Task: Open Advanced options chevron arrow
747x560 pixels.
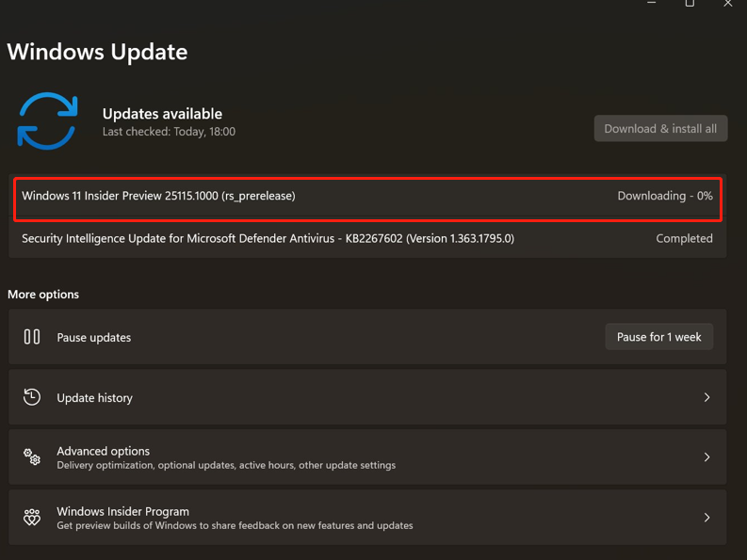Action: [x=707, y=457]
